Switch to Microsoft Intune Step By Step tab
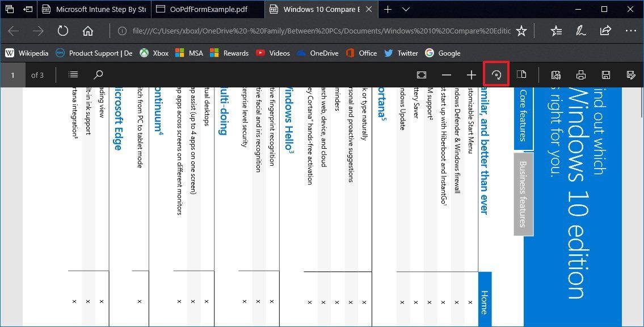The height and width of the screenshot is (327, 644). click(x=94, y=10)
